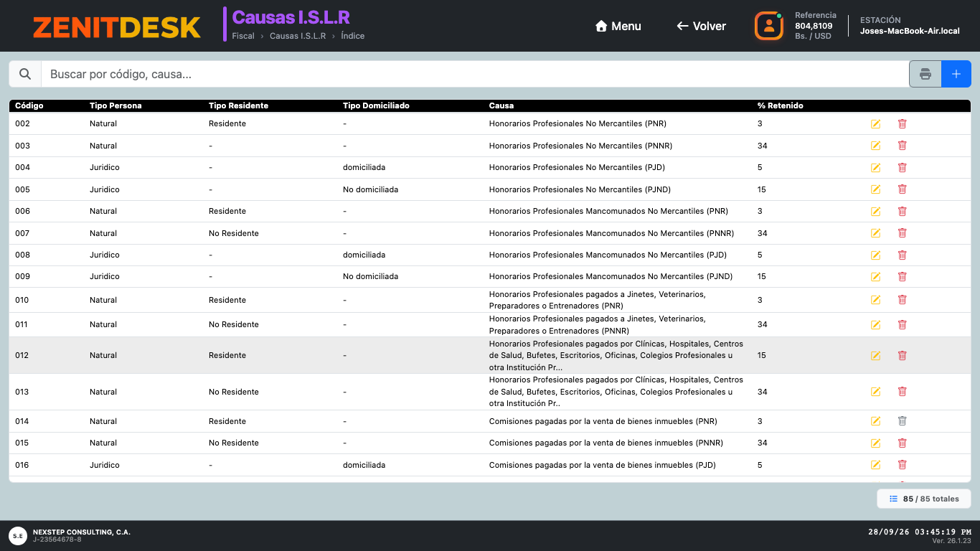
Task: Click the Causa column header
Action: click(x=501, y=105)
